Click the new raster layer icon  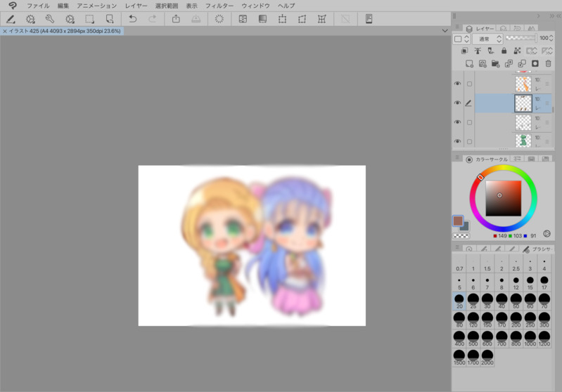[469, 64]
